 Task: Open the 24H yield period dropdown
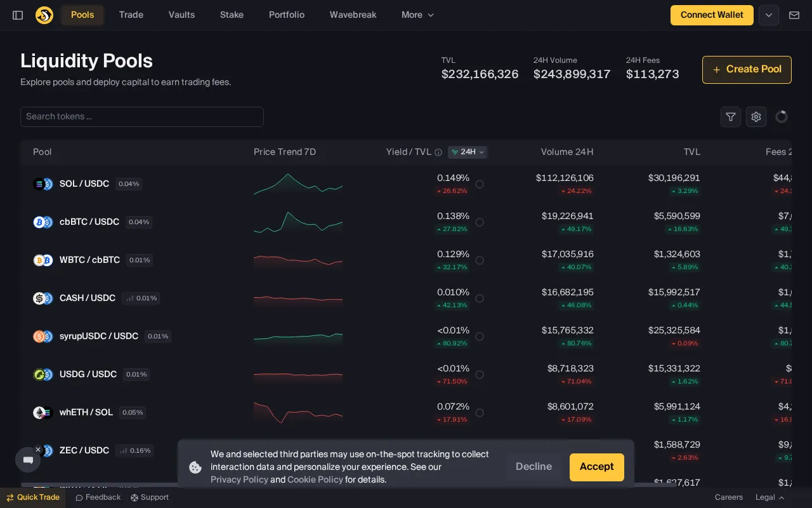(468, 152)
